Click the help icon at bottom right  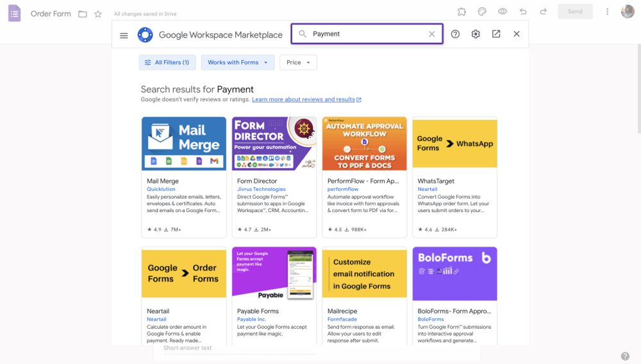pos(625,356)
